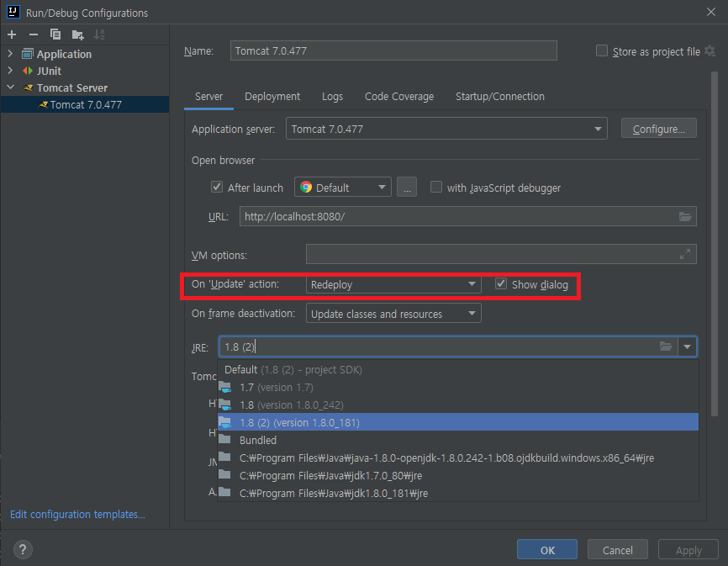Expand the Application tree node
The width and height of the screenshot is (728, 566).
point(10,54)
